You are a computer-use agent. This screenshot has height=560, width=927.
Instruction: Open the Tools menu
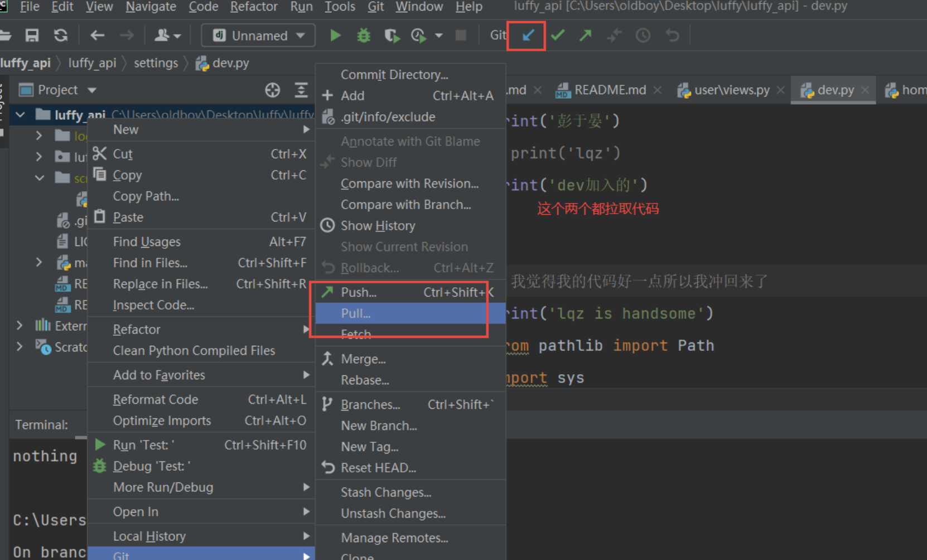340,7
